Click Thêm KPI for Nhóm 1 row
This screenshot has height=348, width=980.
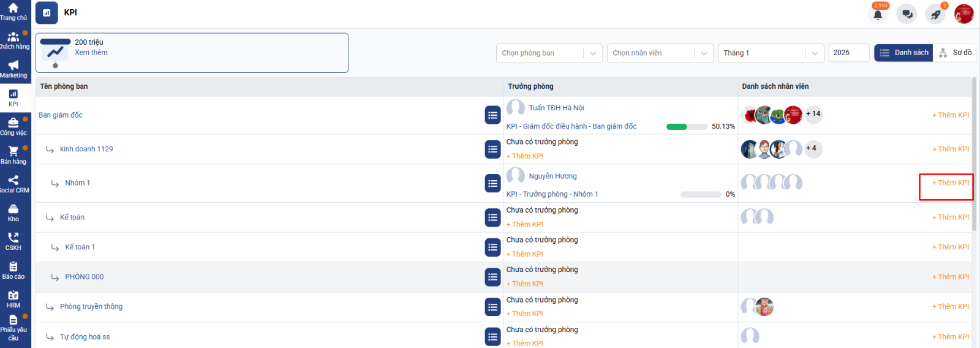coord(950,183)
